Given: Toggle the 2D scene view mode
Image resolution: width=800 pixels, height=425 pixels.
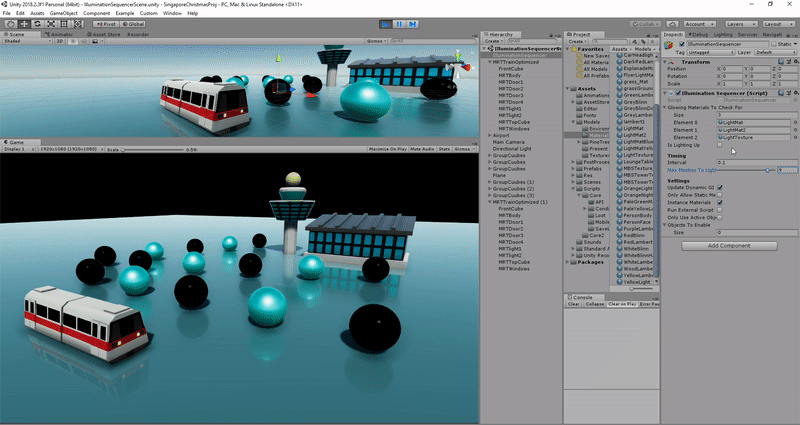Looking at the screenshot, I should (60, 41).
